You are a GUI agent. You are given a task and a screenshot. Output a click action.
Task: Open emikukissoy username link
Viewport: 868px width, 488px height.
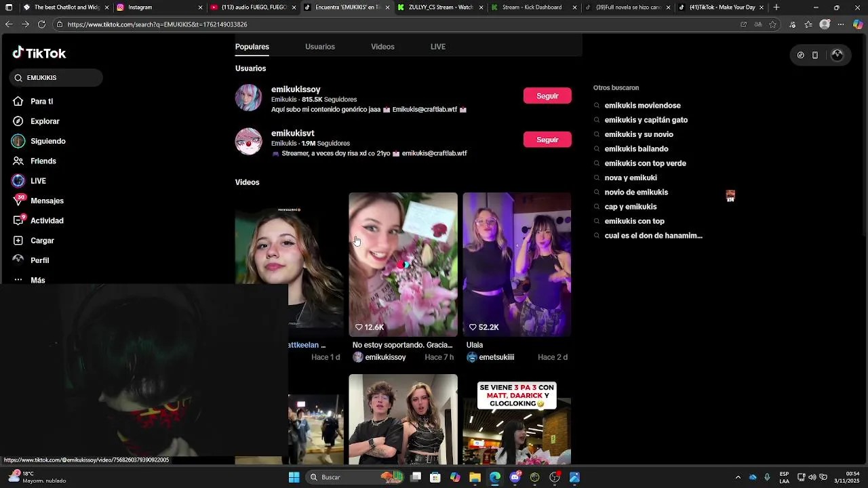click(296, 89)
